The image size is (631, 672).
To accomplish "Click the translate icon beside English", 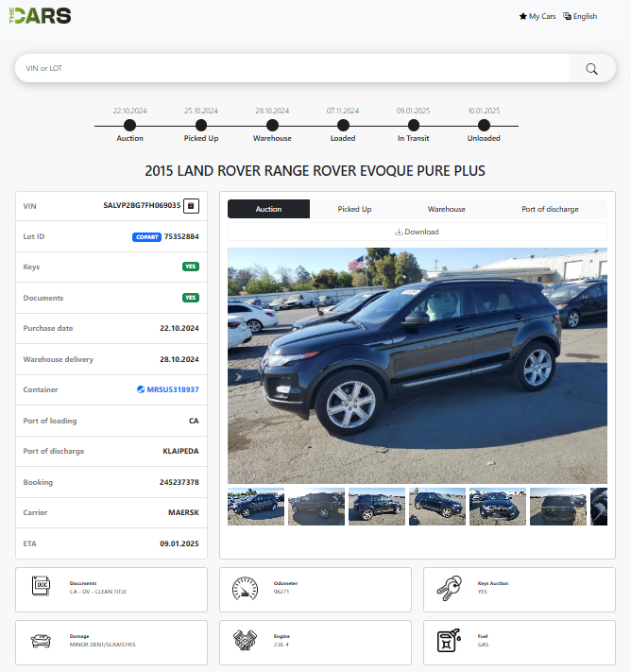I will click(567, 16).
